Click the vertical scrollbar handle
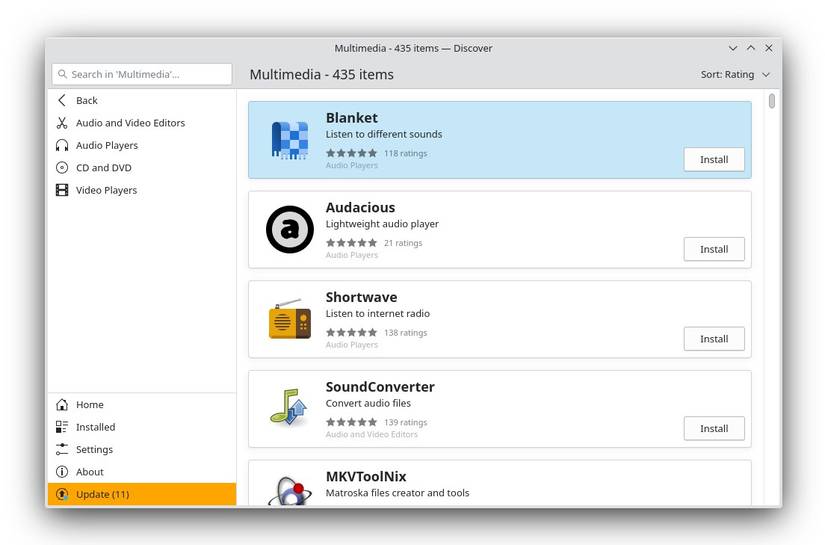825x545 pixels. [x=771, y=100]
